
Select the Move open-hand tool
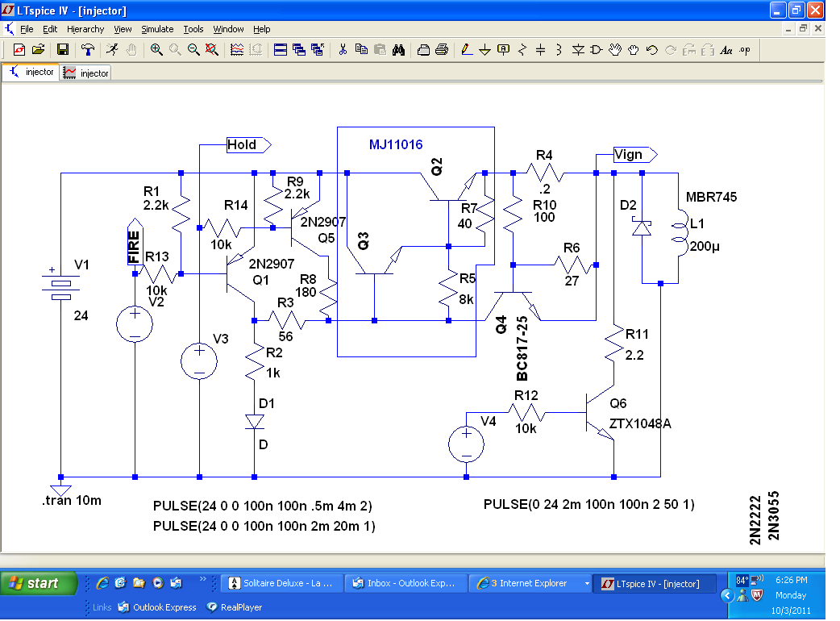click(x=615, y=50)
